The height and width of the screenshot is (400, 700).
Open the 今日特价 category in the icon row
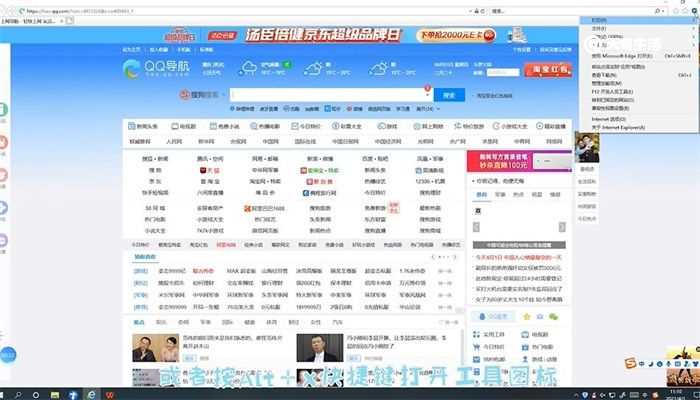306,126
